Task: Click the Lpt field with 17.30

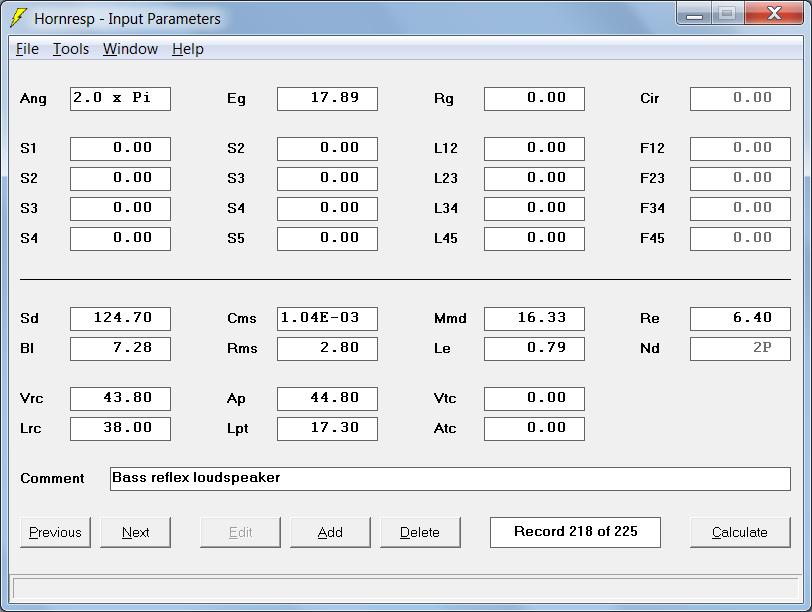Action: [x=327, y=429]
